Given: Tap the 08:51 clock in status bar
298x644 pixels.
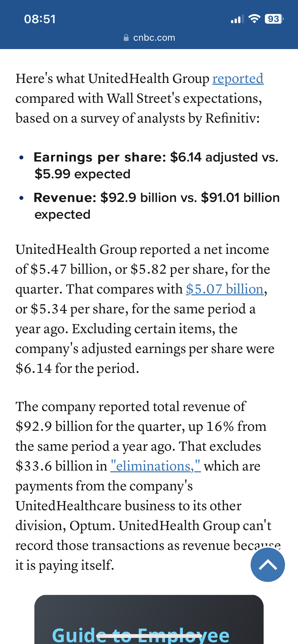Looking at the screenshot, I should pos(40,19).
